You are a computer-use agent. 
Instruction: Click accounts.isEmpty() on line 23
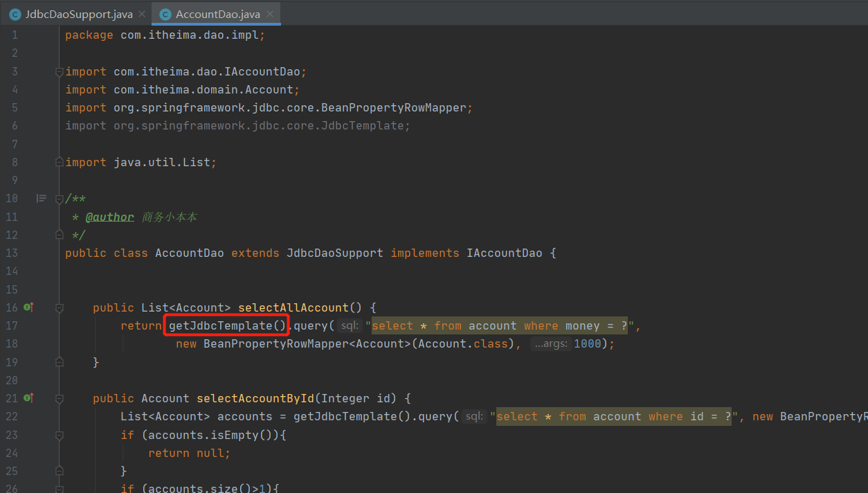click(x=207, y=435)
